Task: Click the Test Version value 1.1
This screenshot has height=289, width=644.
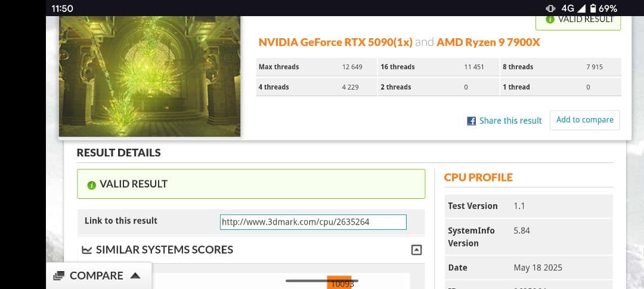Action: click(x=519, y=206)
